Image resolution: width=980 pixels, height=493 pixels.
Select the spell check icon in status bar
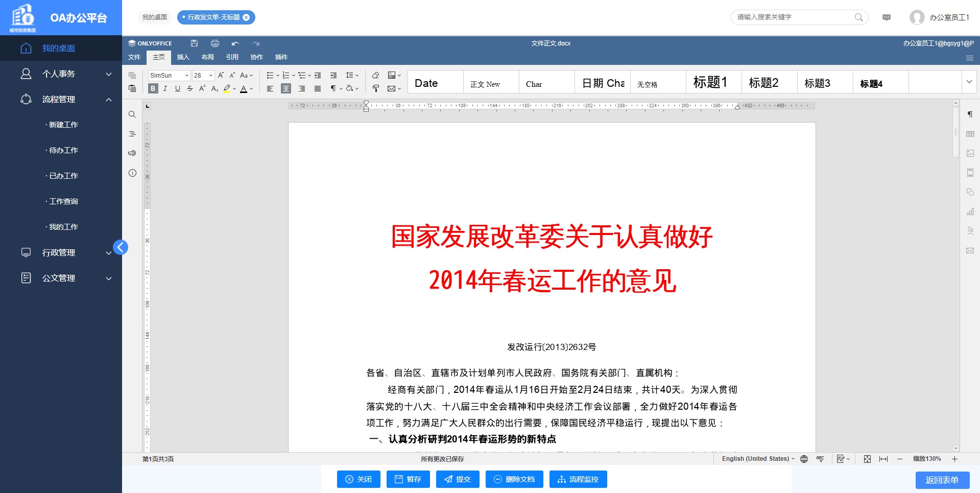(820, 459)
